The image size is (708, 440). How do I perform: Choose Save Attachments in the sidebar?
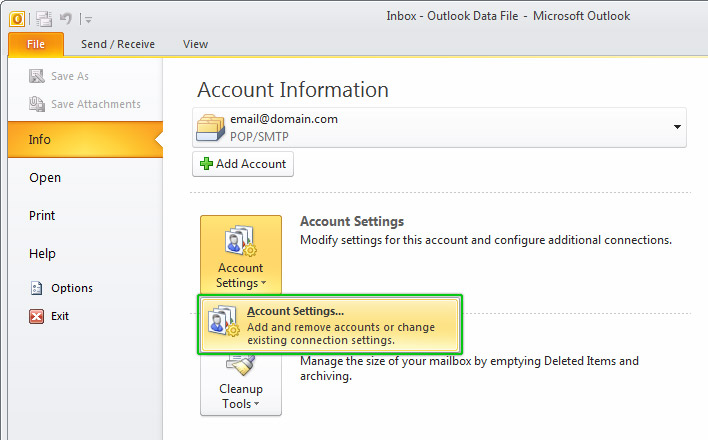pos(96,104)
